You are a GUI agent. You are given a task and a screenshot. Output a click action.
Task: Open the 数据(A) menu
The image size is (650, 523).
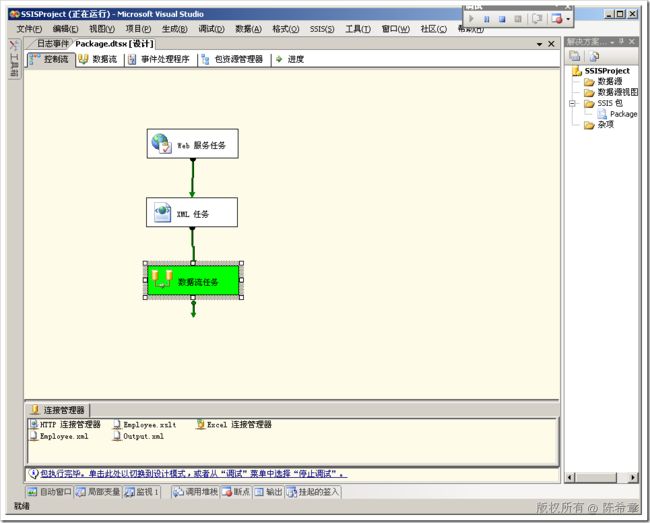pyautogui.click(x=249, y=29)
